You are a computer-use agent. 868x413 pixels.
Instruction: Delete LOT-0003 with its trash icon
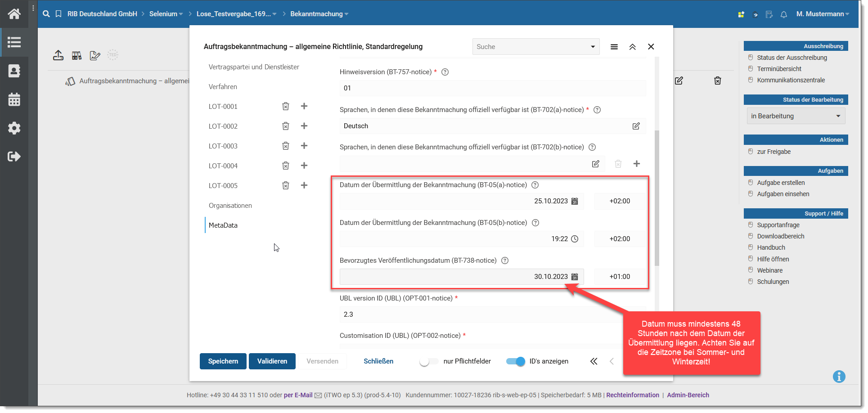point(286,146)
